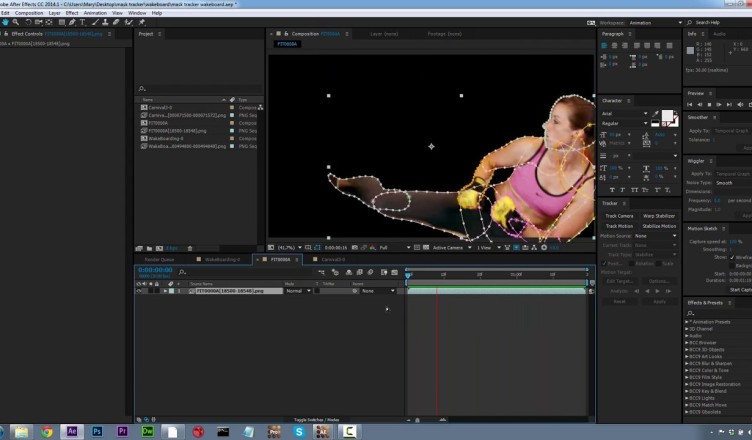Click the Project panel trash delete icon

(190, 248)
